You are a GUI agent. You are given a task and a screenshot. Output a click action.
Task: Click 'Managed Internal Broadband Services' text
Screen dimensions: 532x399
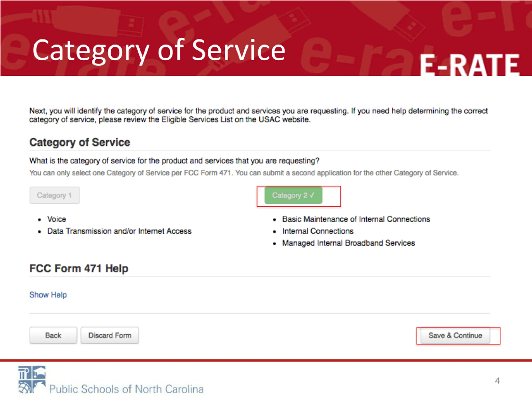click(349, 243)
